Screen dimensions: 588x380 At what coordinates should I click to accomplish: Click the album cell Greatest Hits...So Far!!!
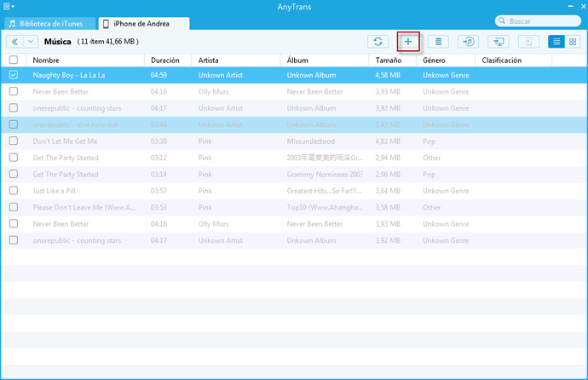coord(325,191)
